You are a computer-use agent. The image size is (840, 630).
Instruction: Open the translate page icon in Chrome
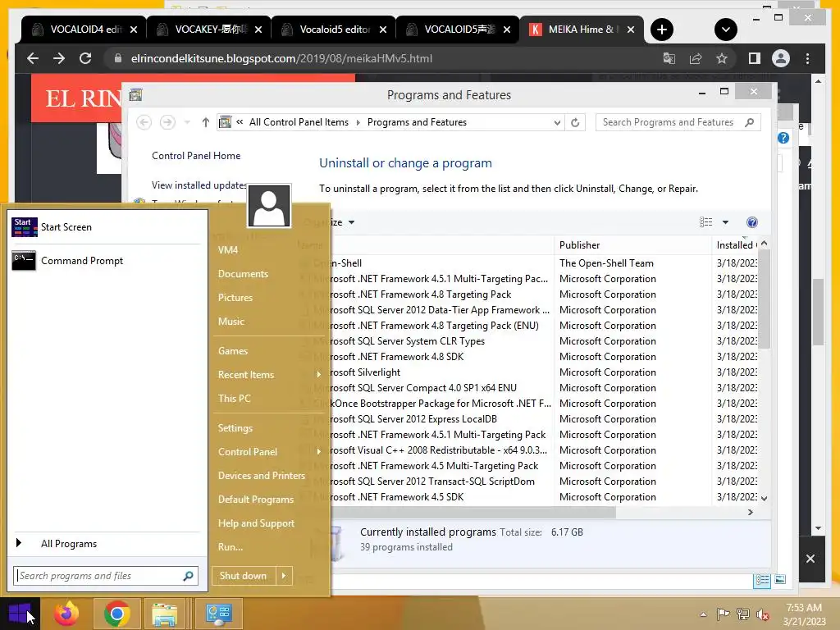click(669, 58)
